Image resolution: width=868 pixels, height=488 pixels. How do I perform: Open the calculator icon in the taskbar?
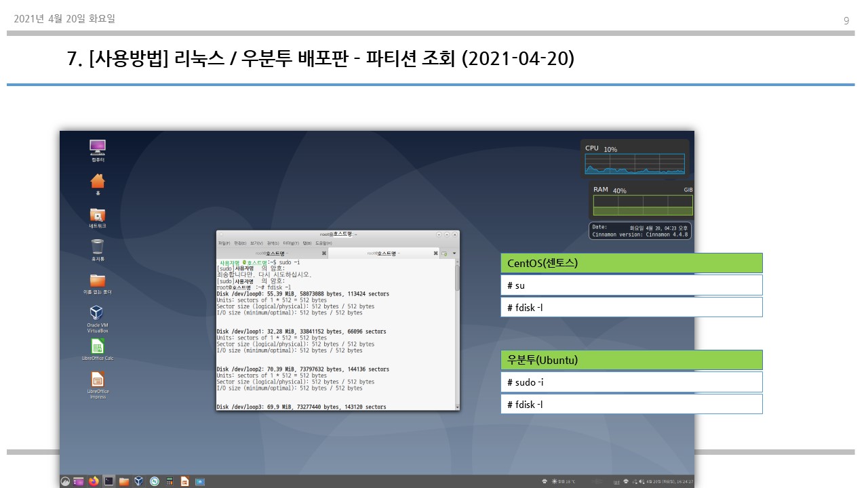(170, 481)
